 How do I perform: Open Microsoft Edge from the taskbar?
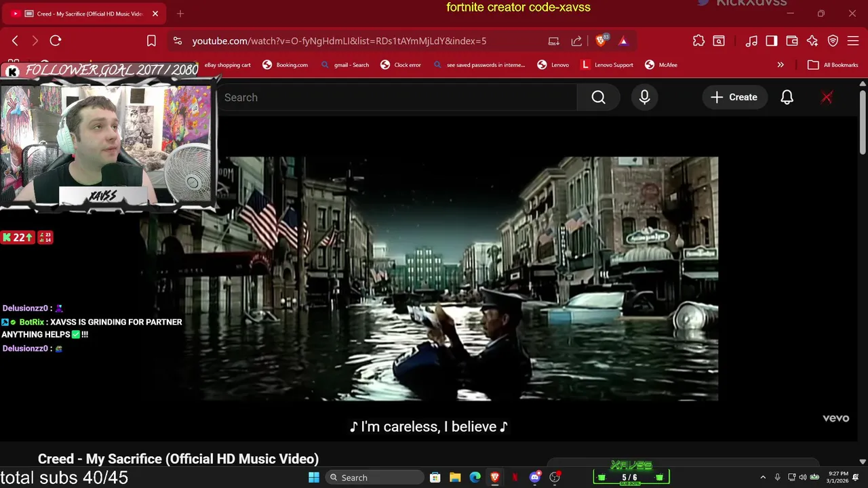(x=475, y=477)
